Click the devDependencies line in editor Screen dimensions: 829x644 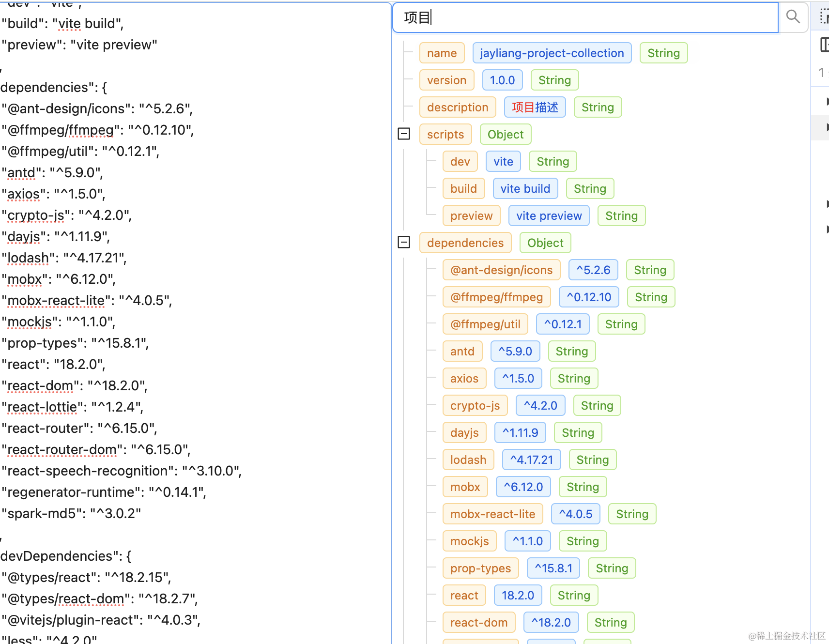[x=66, y=556]
